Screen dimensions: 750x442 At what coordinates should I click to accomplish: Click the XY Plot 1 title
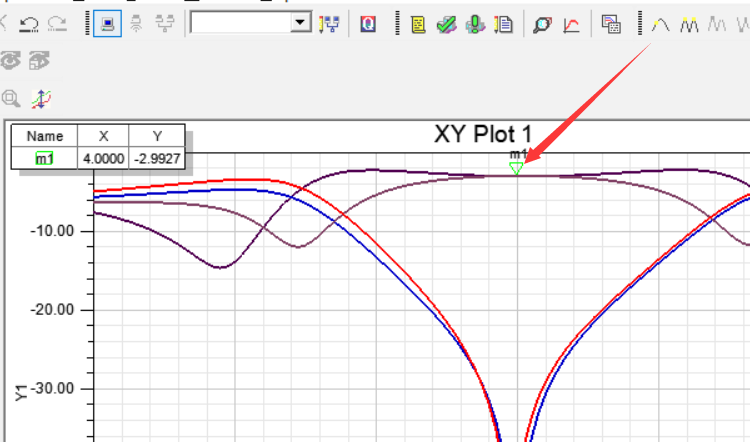tap(483, 134)
